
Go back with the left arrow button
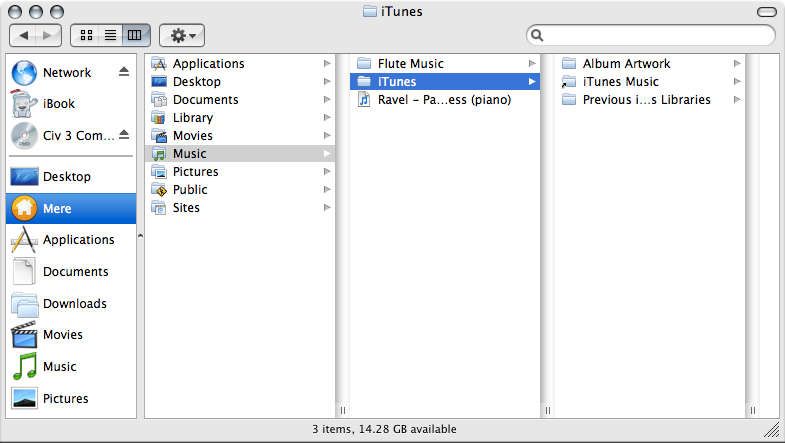pos(23,35)
